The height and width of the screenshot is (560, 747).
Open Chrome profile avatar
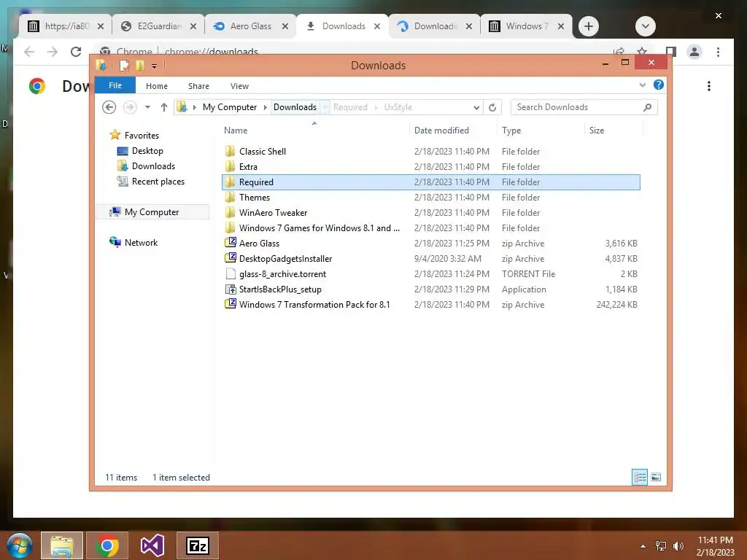pyautogui.click(x=694, y=52)
